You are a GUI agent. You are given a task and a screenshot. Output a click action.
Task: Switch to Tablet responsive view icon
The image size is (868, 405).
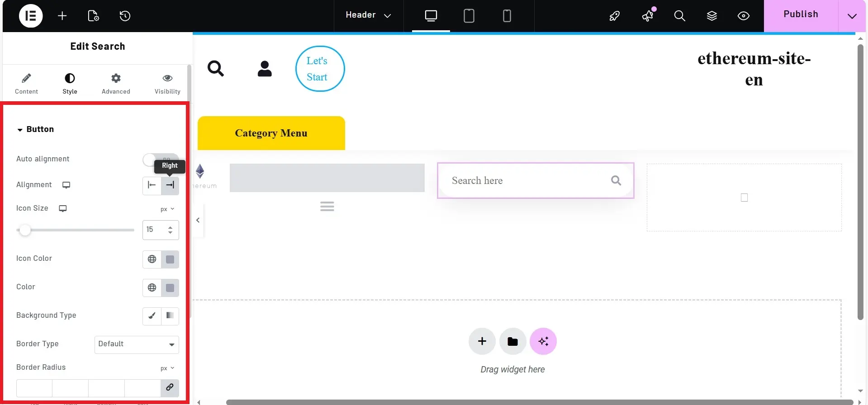tap(469, 16)
